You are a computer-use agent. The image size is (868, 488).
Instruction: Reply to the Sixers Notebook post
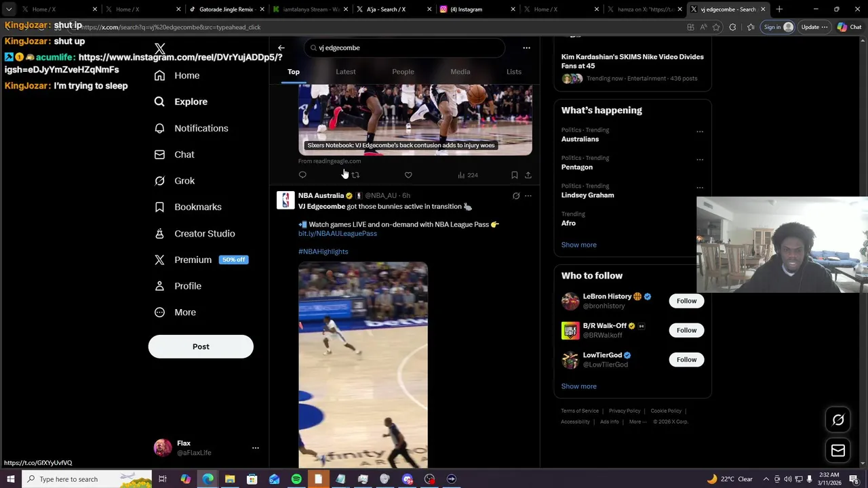[x=302, y=175]
